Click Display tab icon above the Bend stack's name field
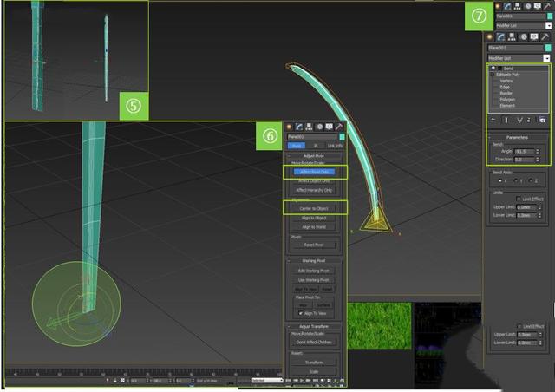This screenshot has width=555, height=392. coord(534,36)
